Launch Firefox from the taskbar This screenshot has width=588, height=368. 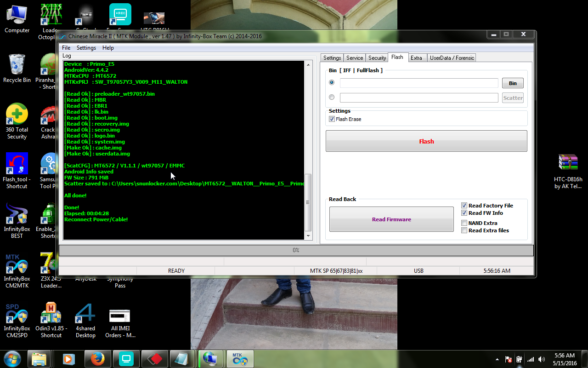(x=97, y=359)
